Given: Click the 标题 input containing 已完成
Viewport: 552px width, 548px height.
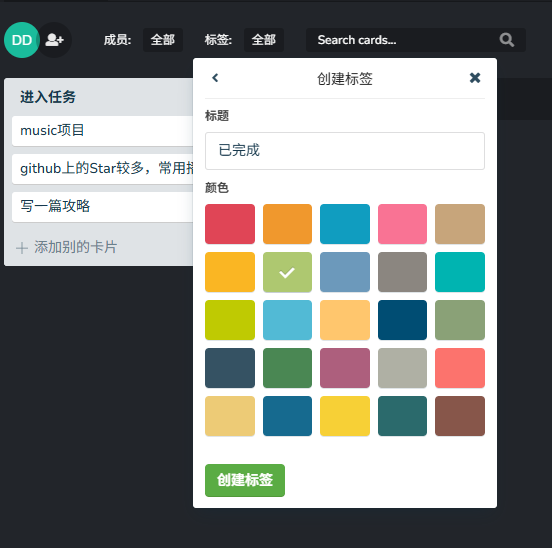Looking at the screenshot, I should [345, 151].
